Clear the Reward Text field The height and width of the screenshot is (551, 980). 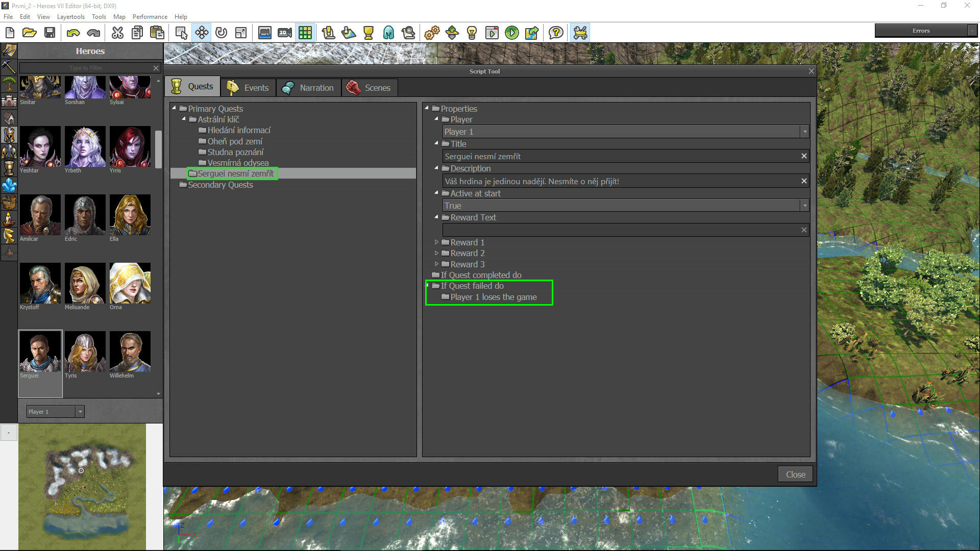click(x=804, y=230)
